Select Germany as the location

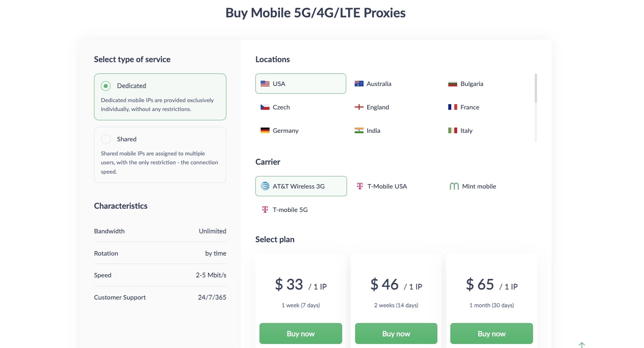click(x=285, y=130)
